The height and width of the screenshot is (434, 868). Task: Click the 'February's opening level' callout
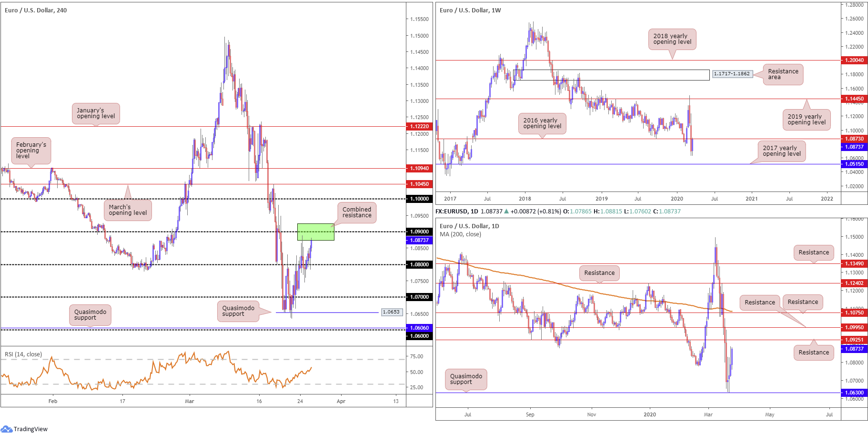(31, 151)
